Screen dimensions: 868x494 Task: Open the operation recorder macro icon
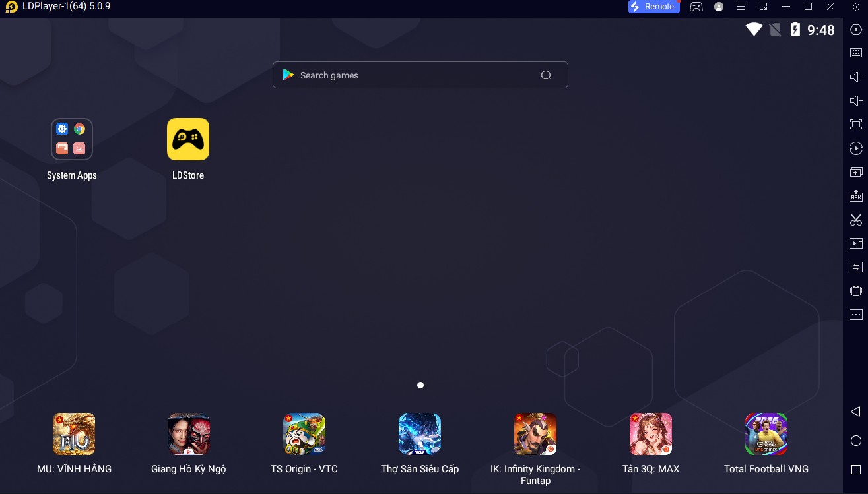(x=856, y=148)
